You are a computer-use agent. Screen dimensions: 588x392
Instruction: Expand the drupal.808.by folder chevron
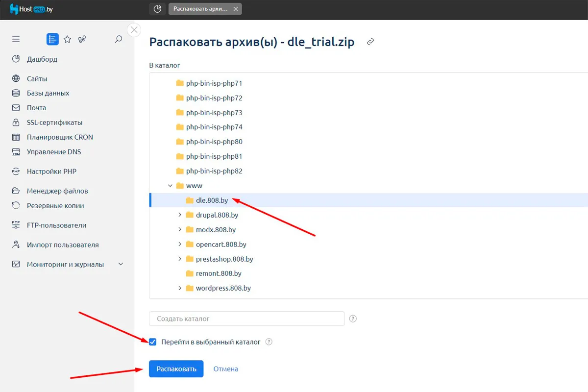click(x=180, y=215)
